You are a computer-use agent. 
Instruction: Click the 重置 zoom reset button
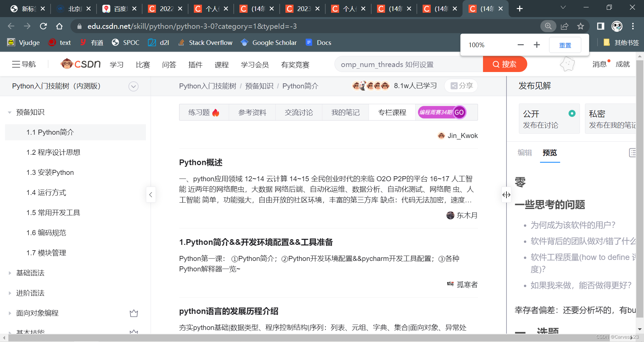coord(565,45)
